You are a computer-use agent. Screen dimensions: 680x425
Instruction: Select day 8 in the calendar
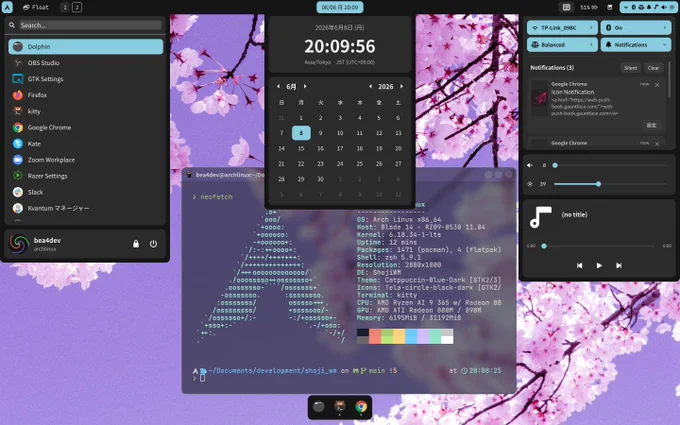click(x=301, y=133)
